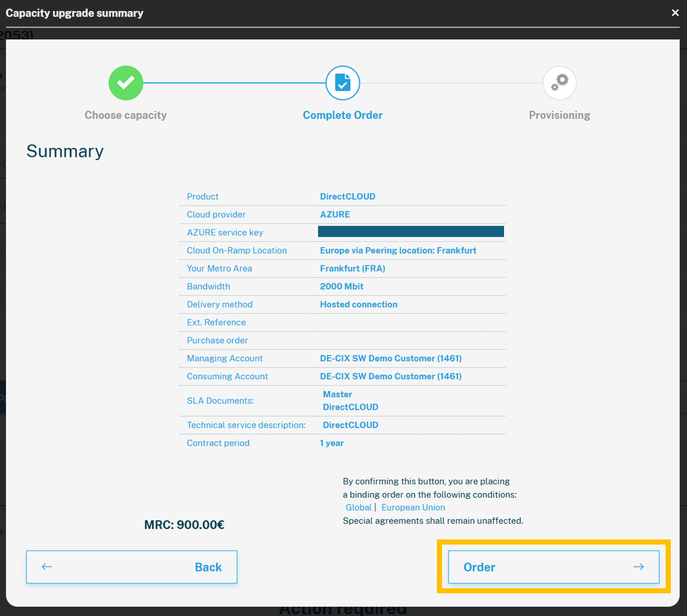Click the 'Delivery method' label
Screen dimensions: 687x616
(220, 305)
